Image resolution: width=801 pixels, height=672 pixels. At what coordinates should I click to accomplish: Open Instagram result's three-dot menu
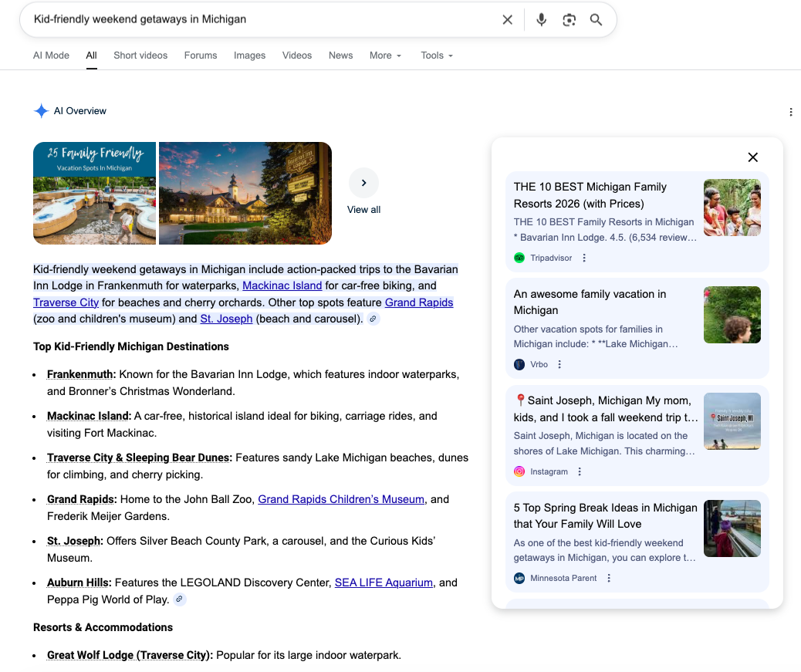pos(580,471)
